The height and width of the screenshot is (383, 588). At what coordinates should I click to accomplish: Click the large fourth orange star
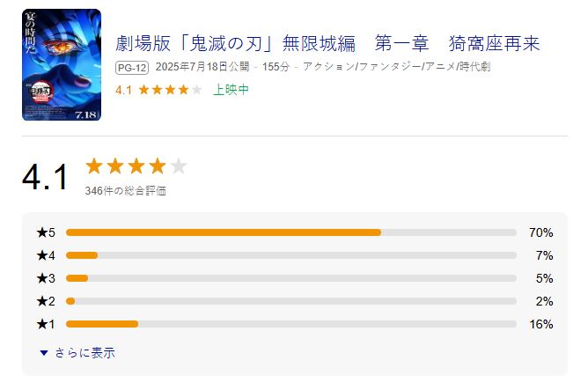tap(158, 166)
